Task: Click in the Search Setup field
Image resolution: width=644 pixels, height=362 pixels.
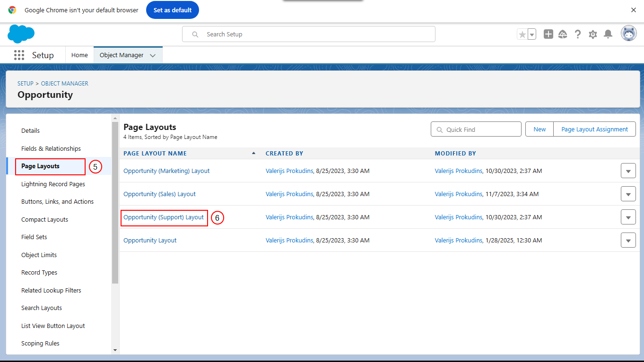Action: (x=309, y=34)
